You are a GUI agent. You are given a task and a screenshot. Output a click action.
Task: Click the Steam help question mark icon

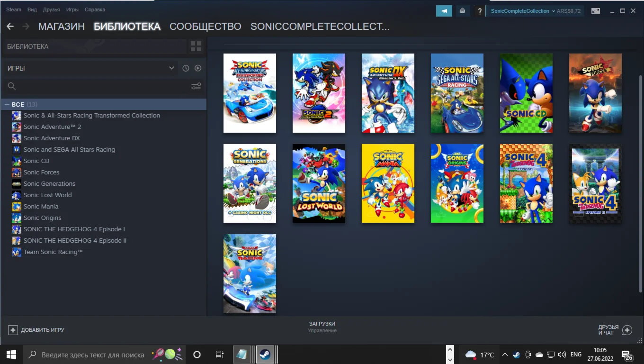(480, 11)
